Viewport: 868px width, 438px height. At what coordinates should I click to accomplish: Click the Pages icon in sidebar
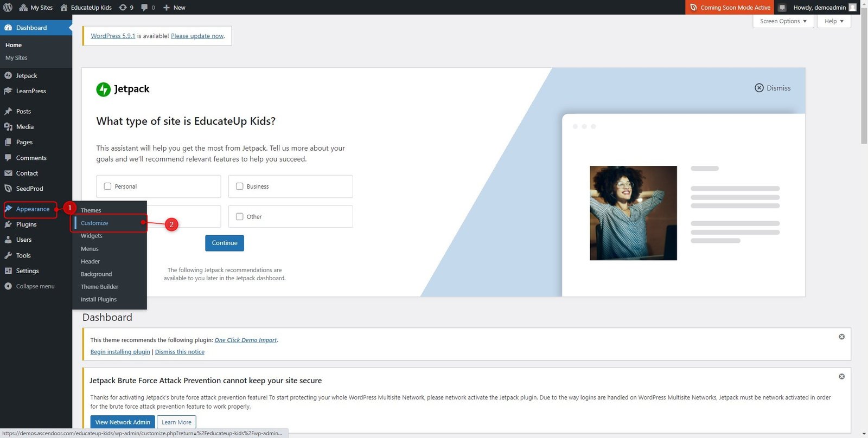click(8, 142)
